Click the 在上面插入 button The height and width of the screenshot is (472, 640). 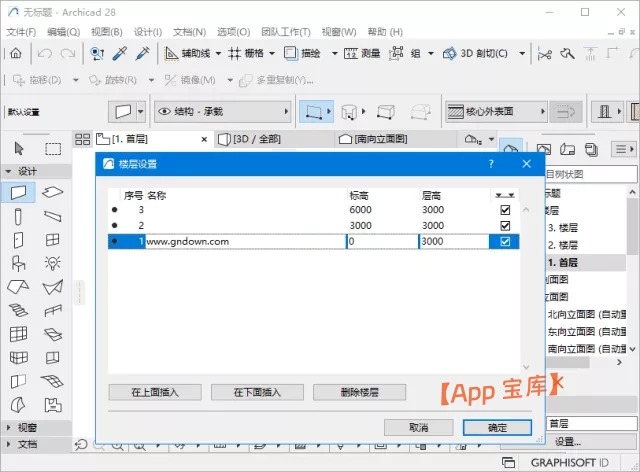coord(154,392)
